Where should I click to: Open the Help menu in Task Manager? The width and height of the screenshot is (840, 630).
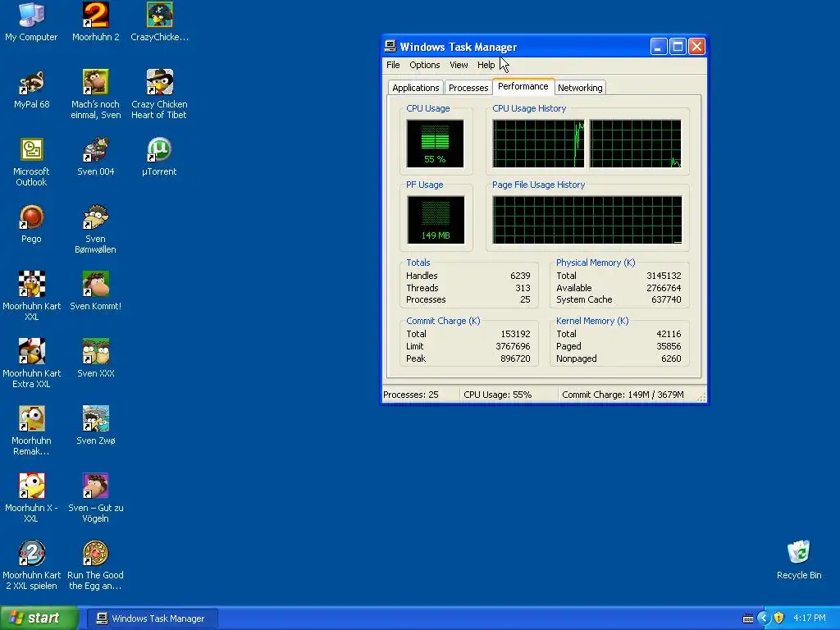click(x=486, y=65)
